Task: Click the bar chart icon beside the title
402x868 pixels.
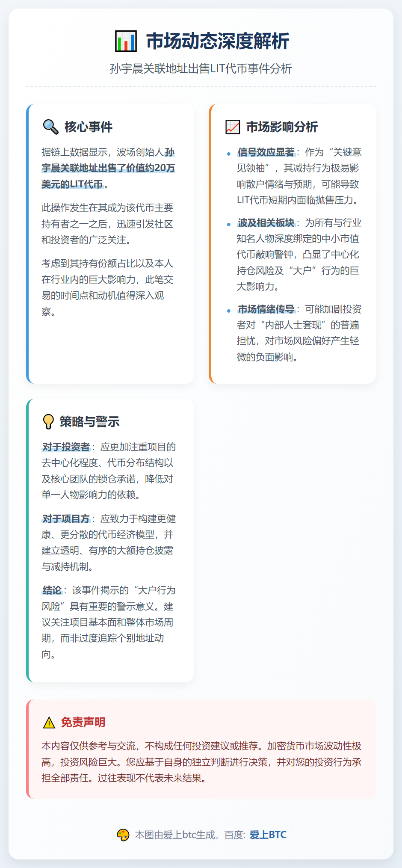Action: coord(126,41)
